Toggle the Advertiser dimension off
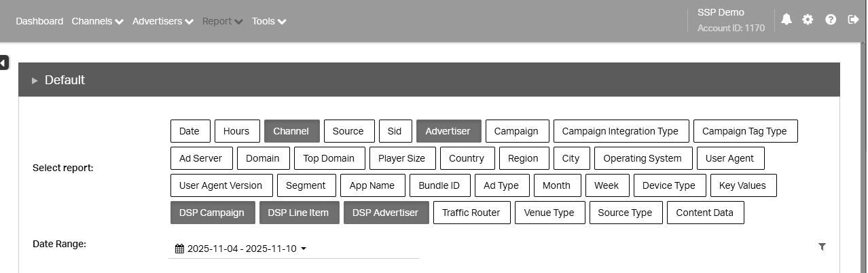The width and height of the screenshot is (868, 273). click(x=448, y=131)
